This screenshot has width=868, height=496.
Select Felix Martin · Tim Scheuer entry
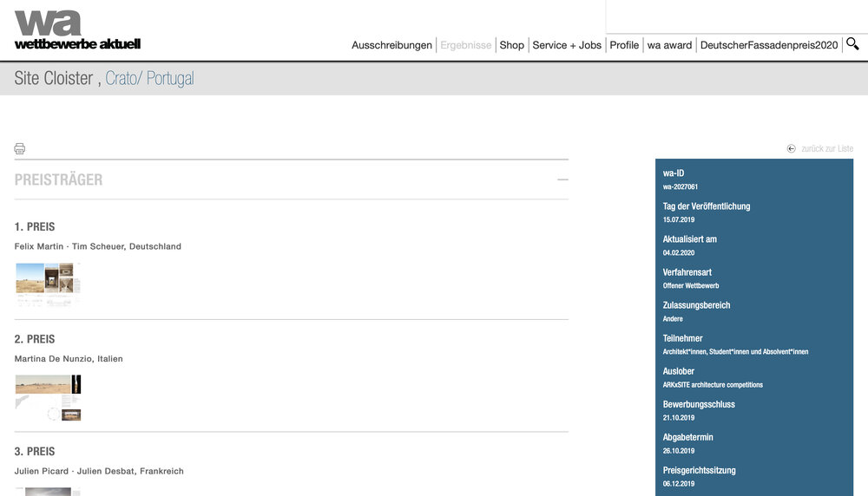click(x=97, y=246)
